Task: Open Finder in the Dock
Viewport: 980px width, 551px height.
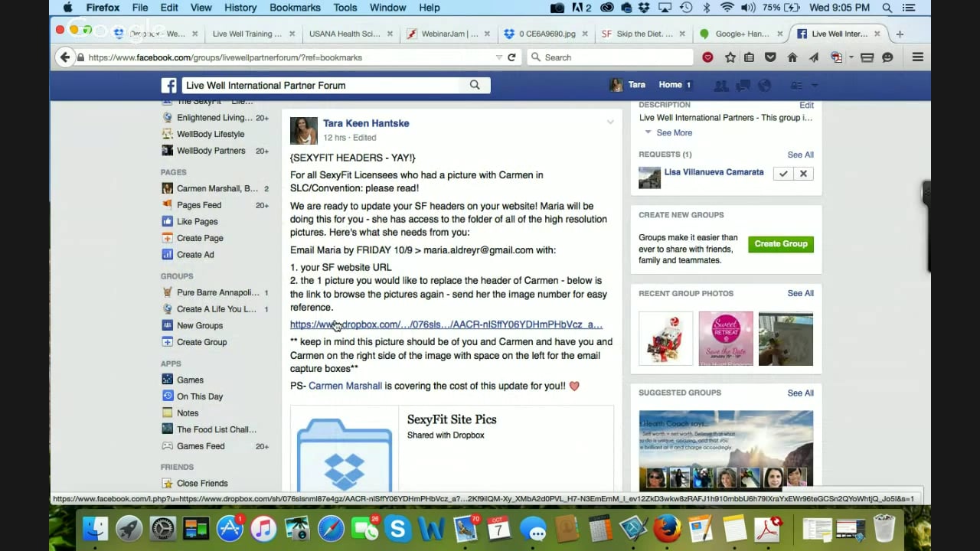Action: [x=95, y=529]
